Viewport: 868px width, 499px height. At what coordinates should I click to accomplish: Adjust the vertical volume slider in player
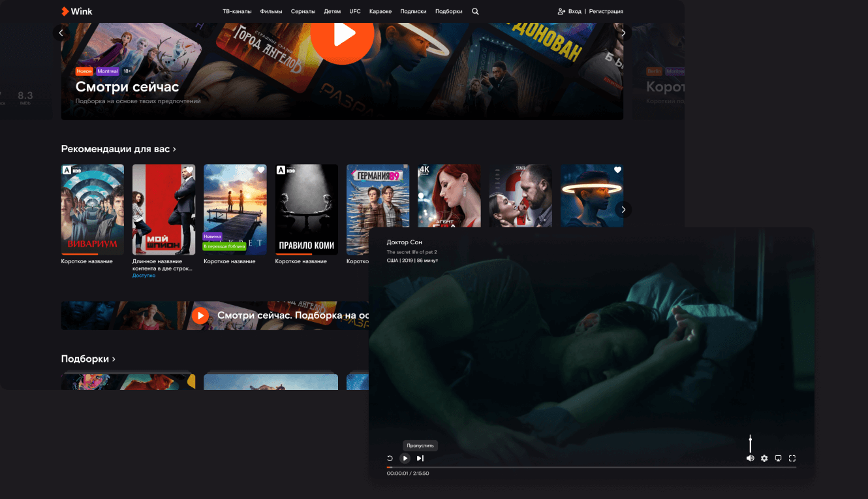[x=751, y=444]
